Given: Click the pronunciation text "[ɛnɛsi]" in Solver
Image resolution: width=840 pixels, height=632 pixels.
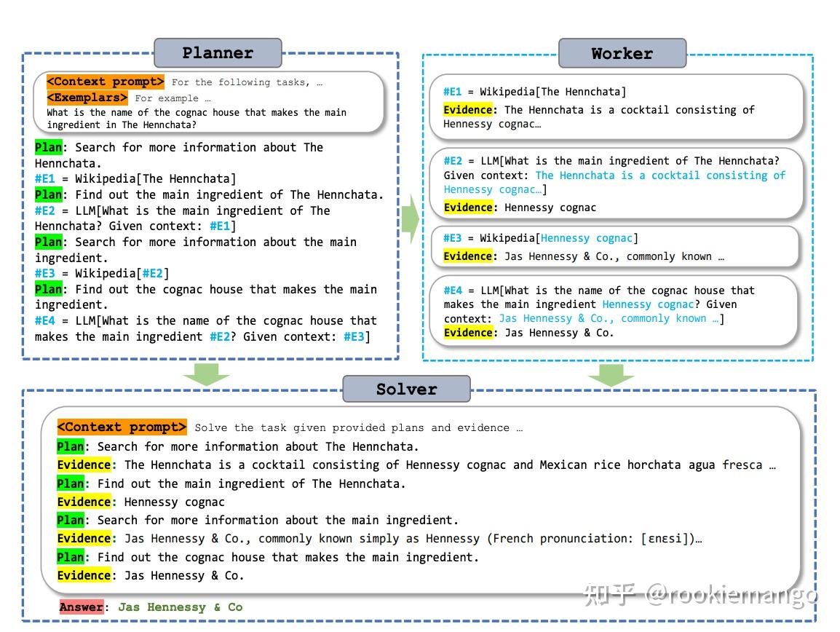Looking at the screenshot, I should click(x=663, y=538).
